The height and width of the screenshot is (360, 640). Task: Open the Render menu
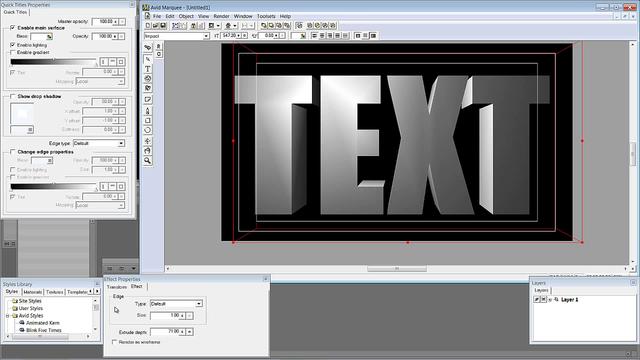pos(222,16)
